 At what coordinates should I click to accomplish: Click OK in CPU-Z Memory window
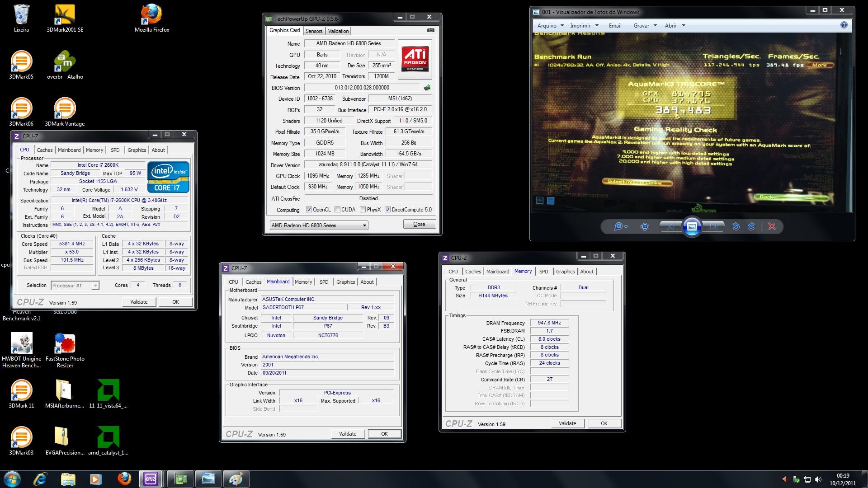(x=604, y=423)
